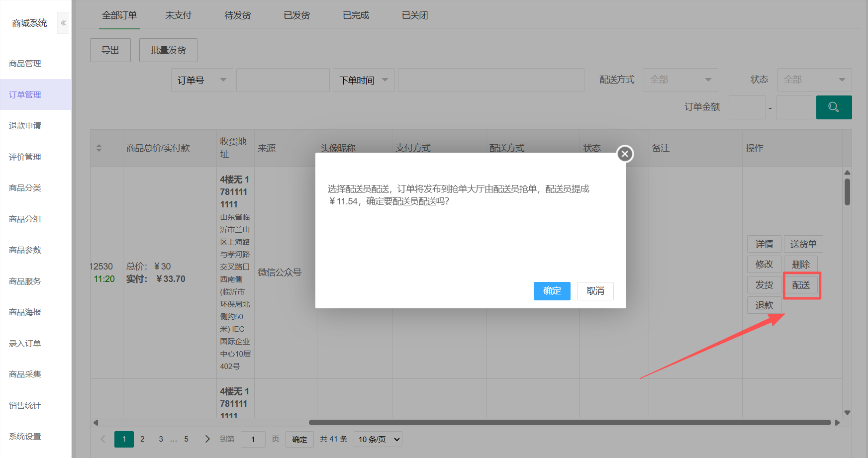
Task: Collapse the sidebar with double-chevron icon
Action: coord(63,23)
